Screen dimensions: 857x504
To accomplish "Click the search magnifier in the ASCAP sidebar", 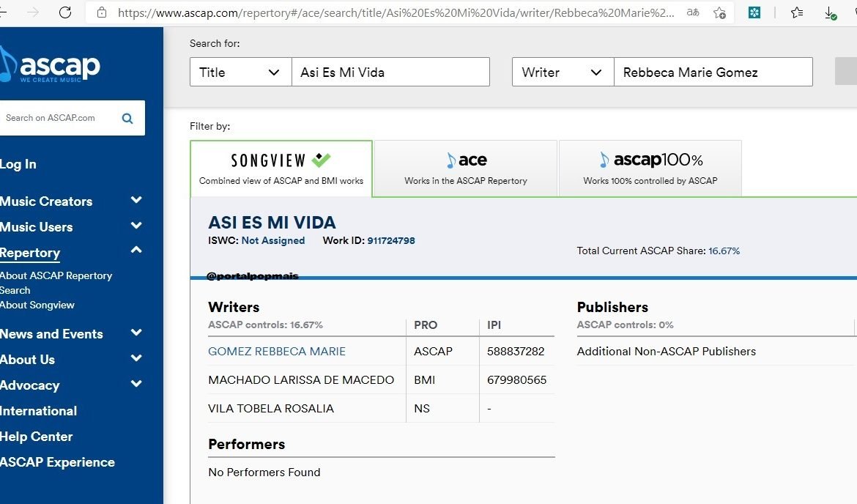I will [x=127, y=118].
